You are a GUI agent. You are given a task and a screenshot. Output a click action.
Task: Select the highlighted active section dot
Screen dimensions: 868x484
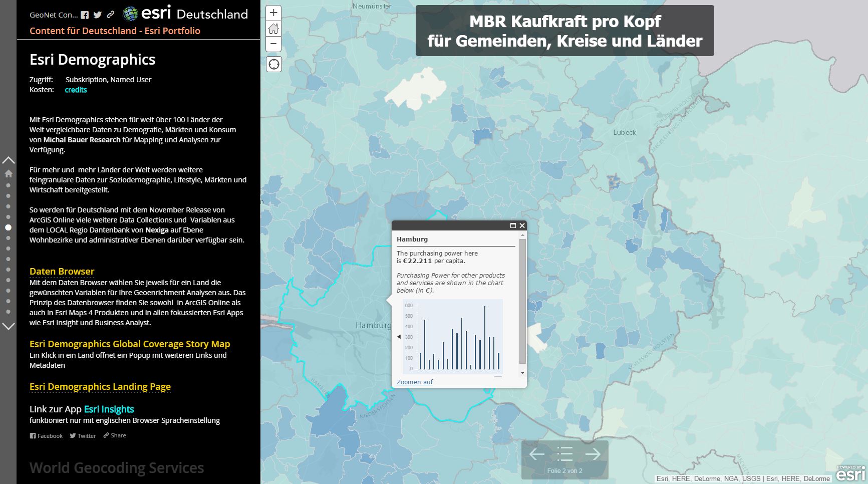click(8, 227)
